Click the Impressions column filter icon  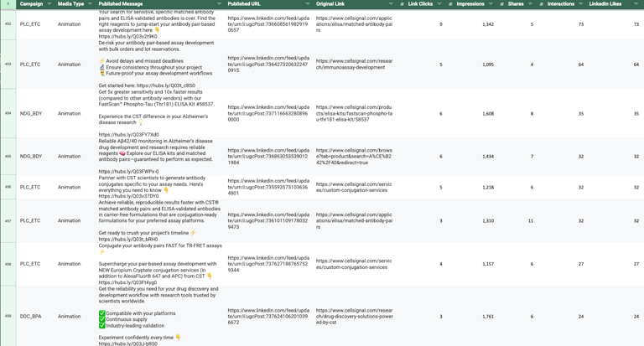click(491, 4)
